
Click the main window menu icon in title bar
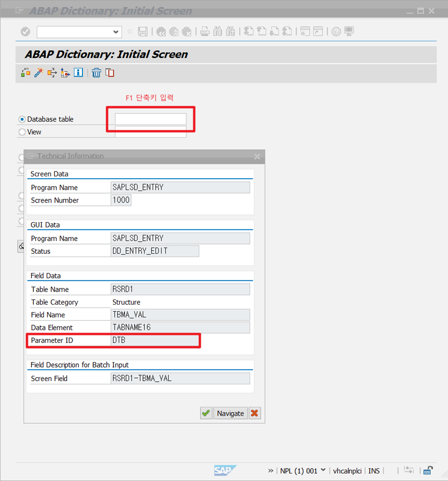[20, 11]
